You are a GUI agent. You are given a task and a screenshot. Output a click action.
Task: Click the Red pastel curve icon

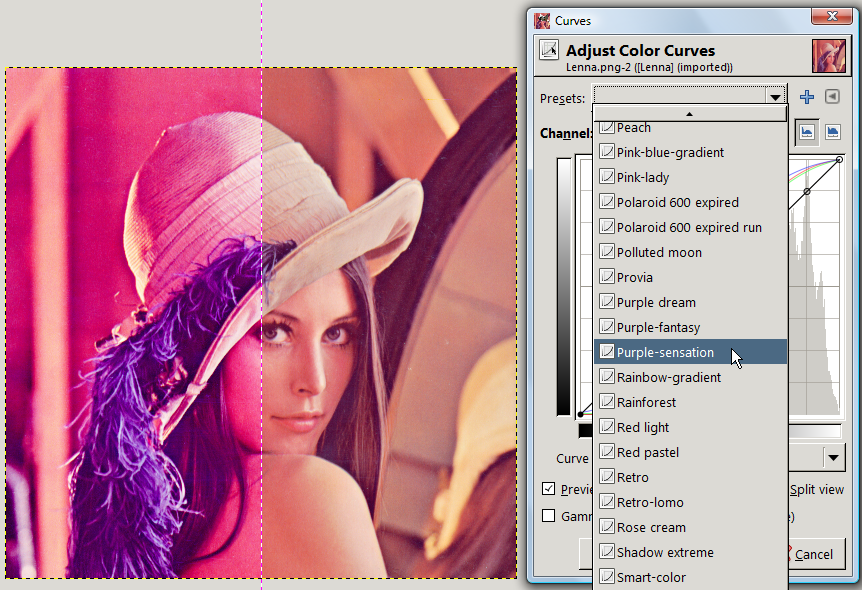click(607, 451)
